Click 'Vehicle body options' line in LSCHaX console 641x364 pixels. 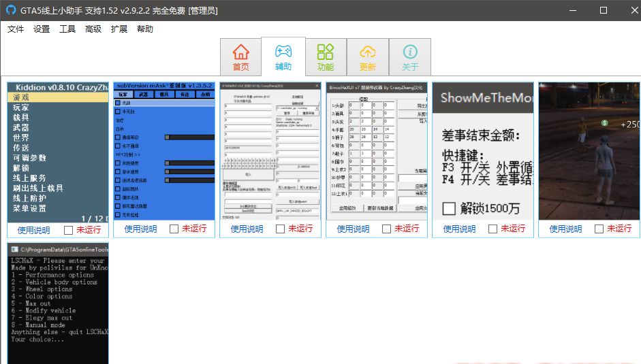pos(54,282)
